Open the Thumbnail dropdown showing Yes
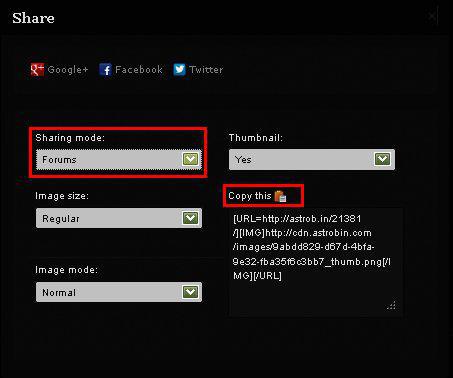The height and width of the screenshot is (378, 453). (x=312, y=159)
